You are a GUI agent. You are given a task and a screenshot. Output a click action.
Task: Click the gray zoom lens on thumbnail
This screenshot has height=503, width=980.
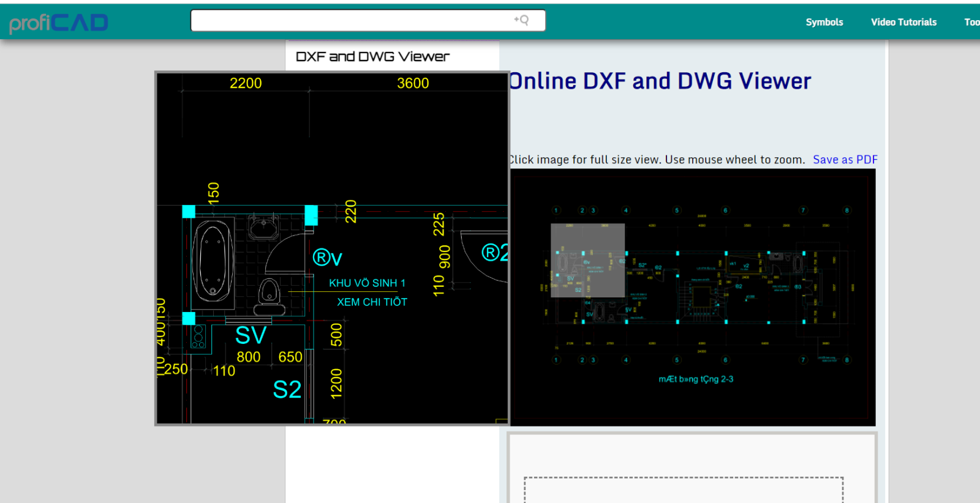tap(587, 260)
